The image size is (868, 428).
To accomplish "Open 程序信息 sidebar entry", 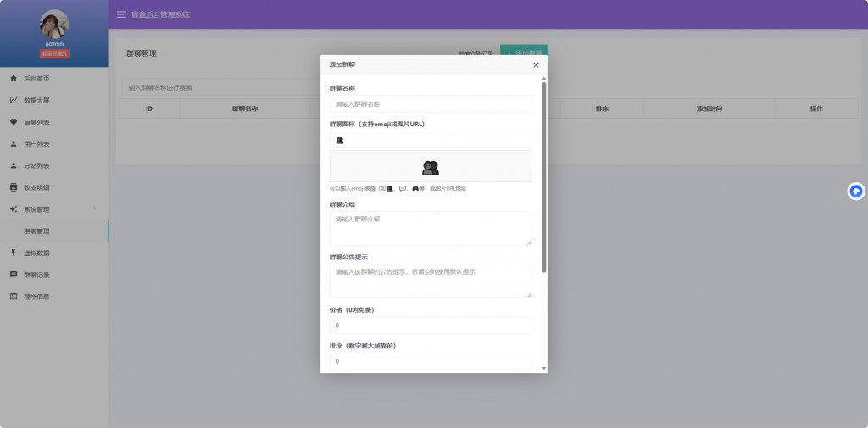I will click(x=36, y=297).
